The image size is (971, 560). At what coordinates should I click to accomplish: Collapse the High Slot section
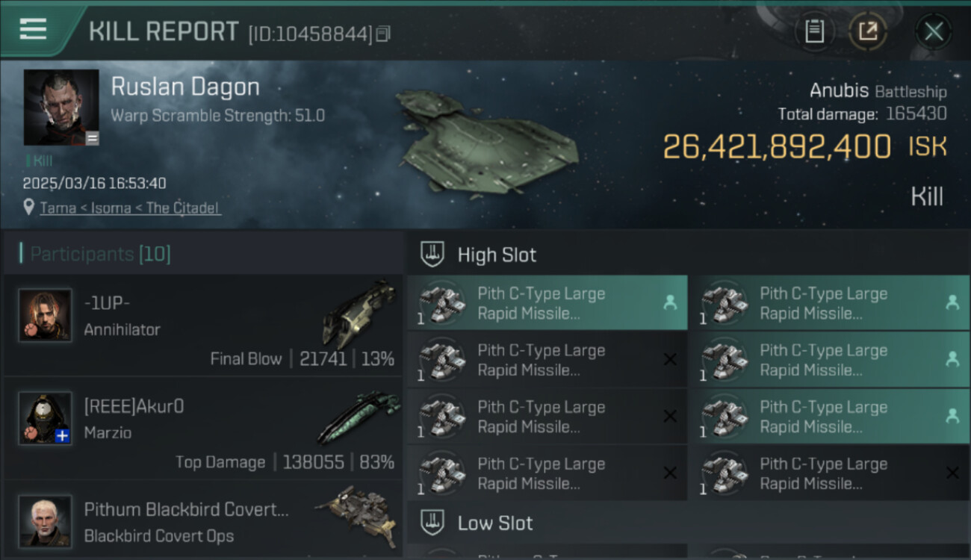pos(497,255)
